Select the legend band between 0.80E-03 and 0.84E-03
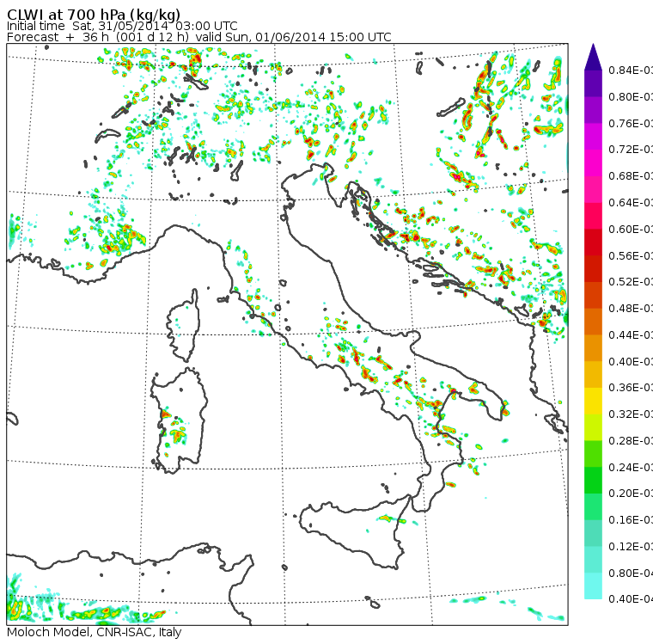Image resolution: width=653 pixels, height=644 pixels. click(x=593, y=83)
